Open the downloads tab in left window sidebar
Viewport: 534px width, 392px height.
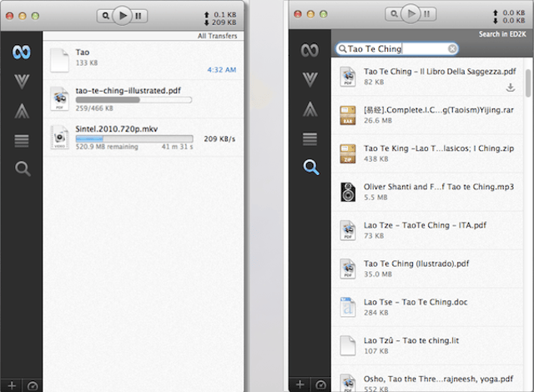(x=22, y=82)
